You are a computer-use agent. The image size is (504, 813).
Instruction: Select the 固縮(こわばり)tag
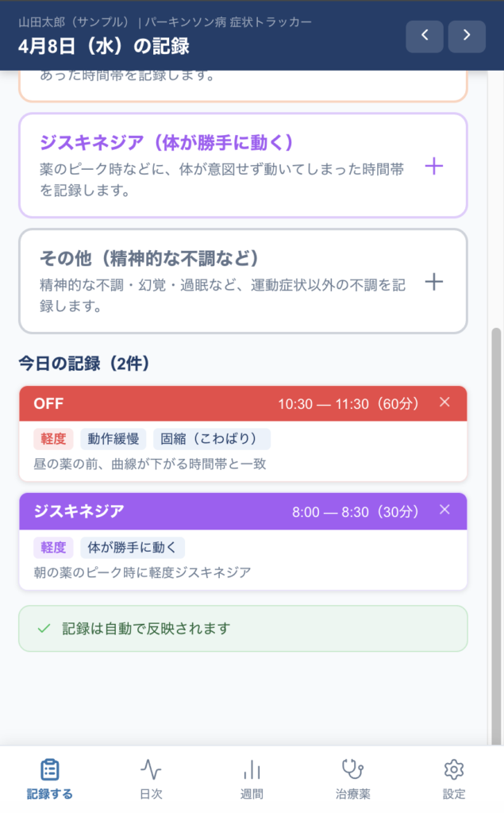tap(212, 439)
